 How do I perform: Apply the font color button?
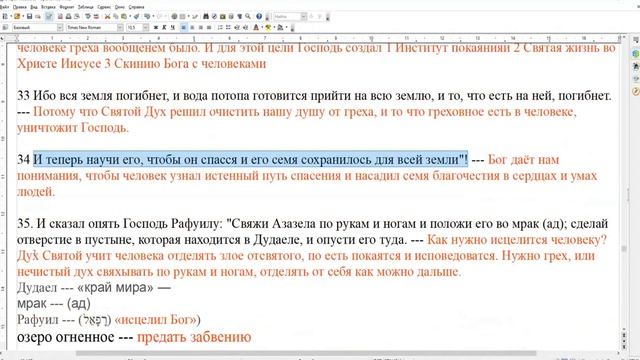[x=256, y=27]
